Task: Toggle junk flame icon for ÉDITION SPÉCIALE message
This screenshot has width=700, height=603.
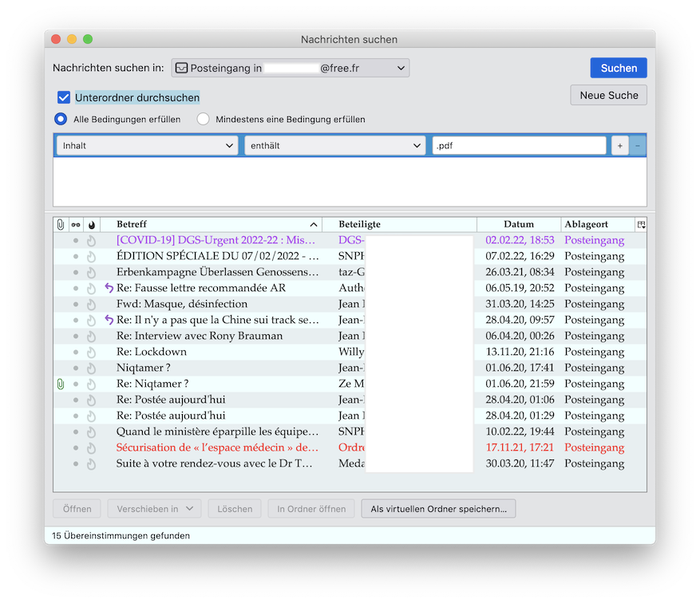Action: coord(91,257)
